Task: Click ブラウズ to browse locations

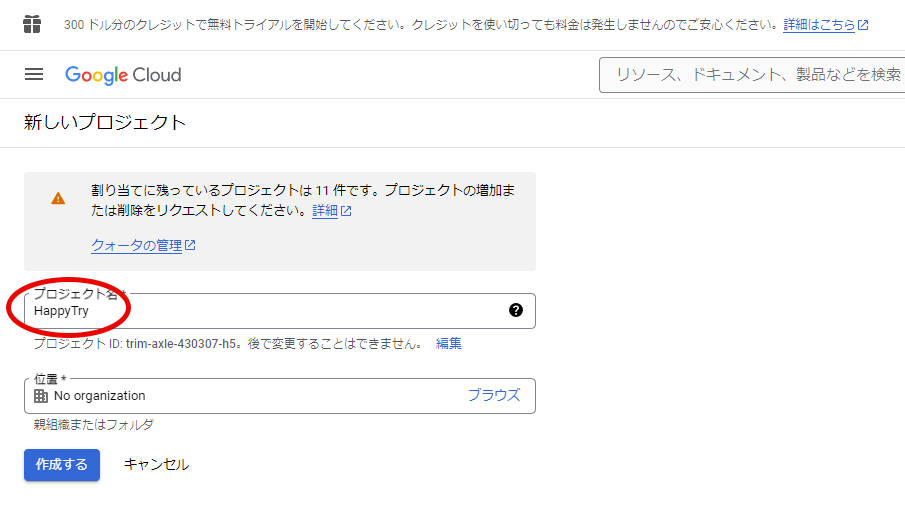Action: tap(494, 395)
